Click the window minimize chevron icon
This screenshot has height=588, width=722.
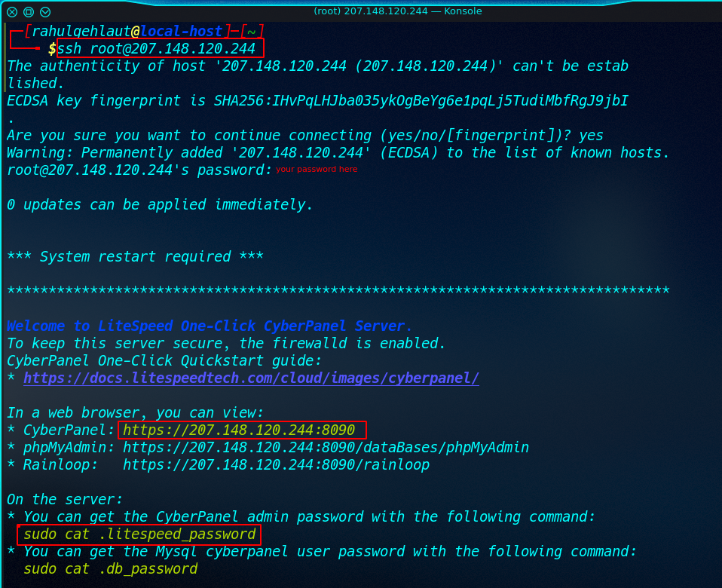coord(45,12)
